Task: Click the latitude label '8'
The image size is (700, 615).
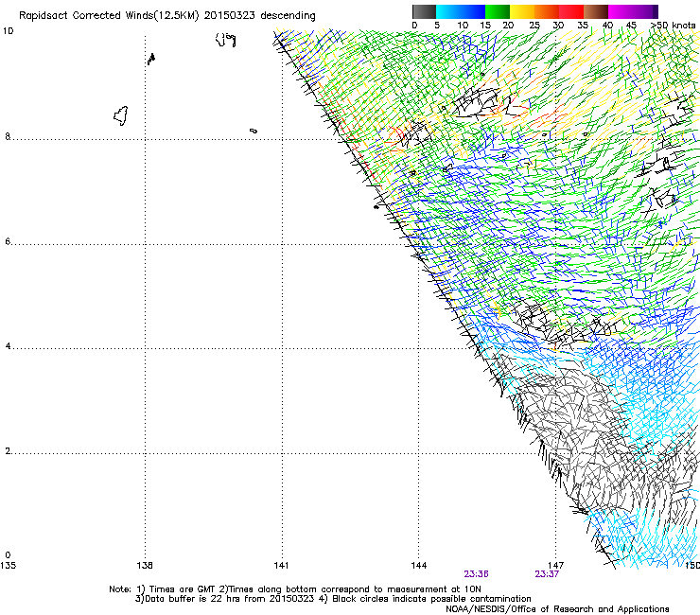Action: click(8, 136)
